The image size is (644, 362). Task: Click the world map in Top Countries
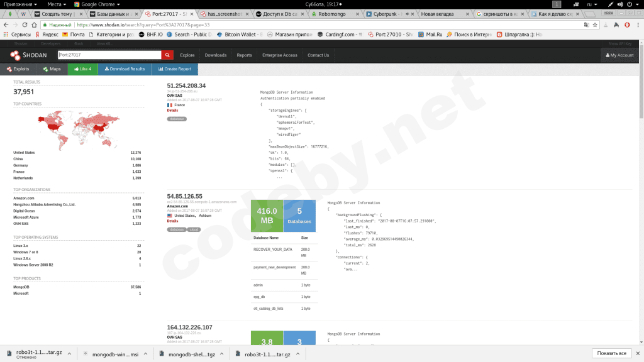click(x=79, y=129)
